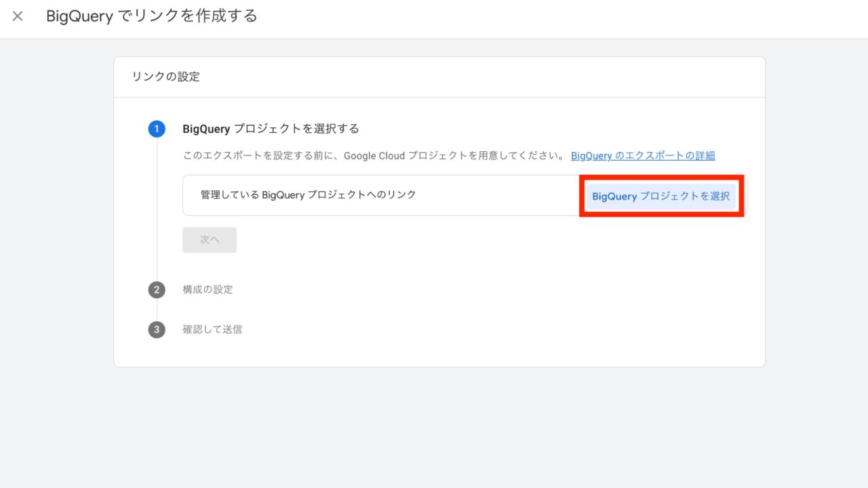Image resolution: width=868 pixels, height=488 pixels.
Task: Click the vertical line between steps 1 and 2
Action: coord(157,210)
